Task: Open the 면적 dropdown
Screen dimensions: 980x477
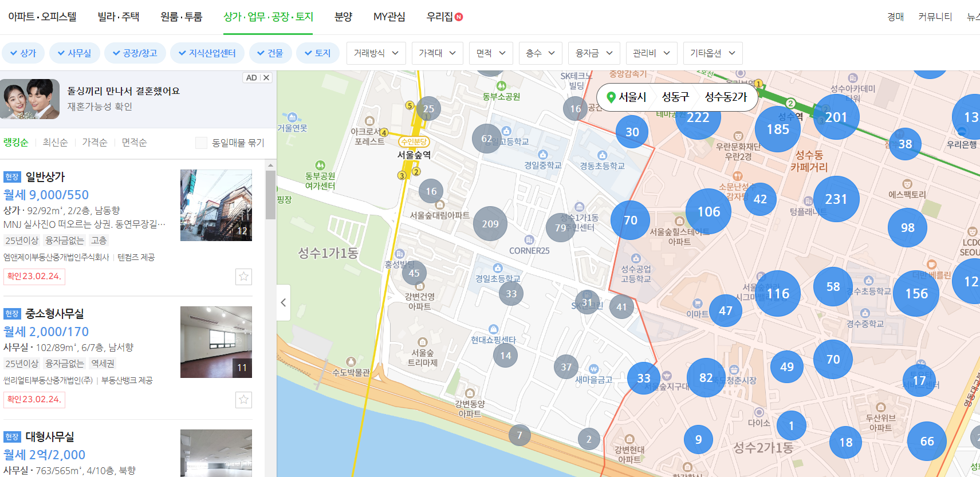Action: 491,53
